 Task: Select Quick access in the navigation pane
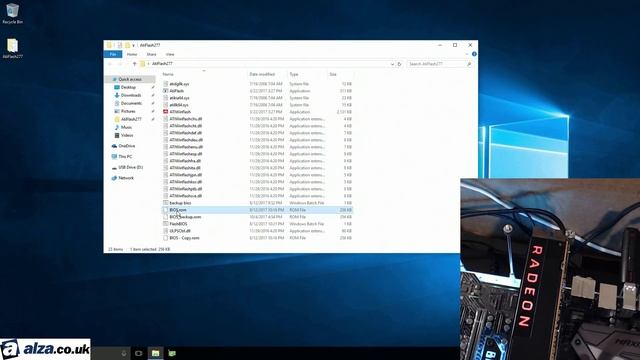click(x=130, y=79)
